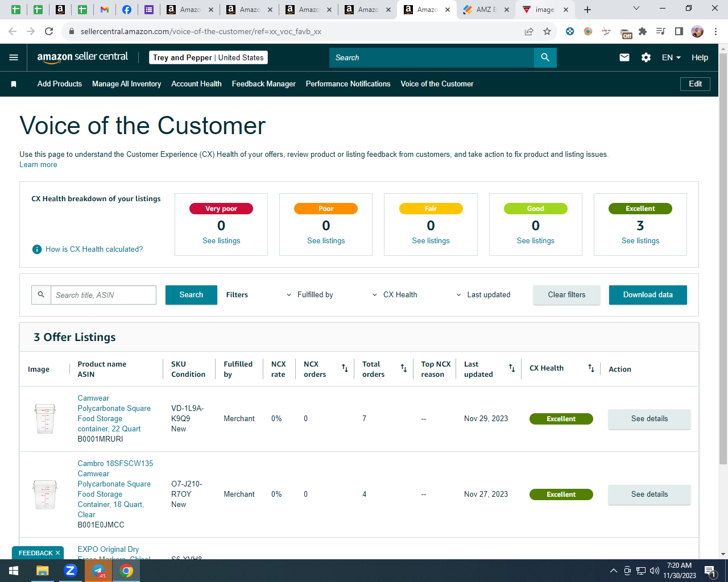The width and height of the screenshot is (728, 582).
Task: Click the magnifier button in the top search bar
Action: 545,57
